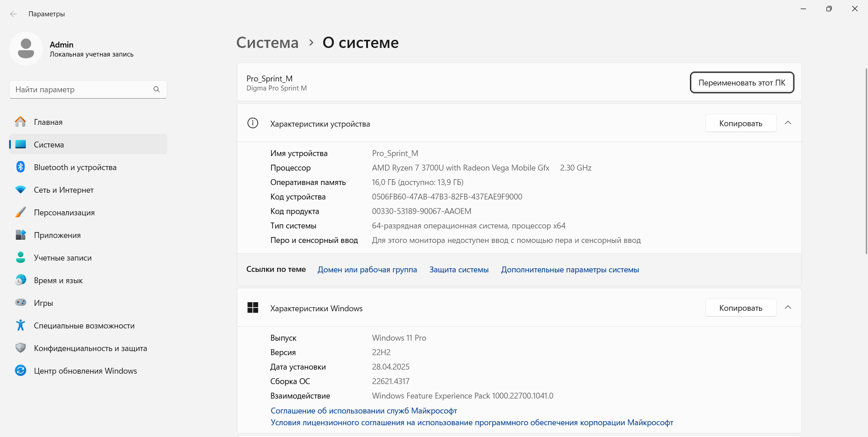Click the Система monitor icon in sidebar

pos(20,144)
